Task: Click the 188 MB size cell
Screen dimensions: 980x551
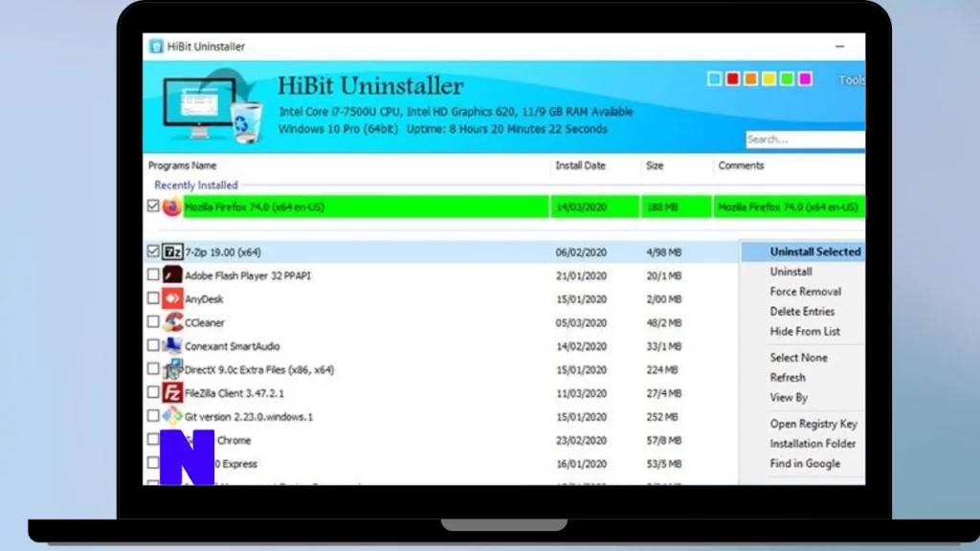Action: (662, 208)
